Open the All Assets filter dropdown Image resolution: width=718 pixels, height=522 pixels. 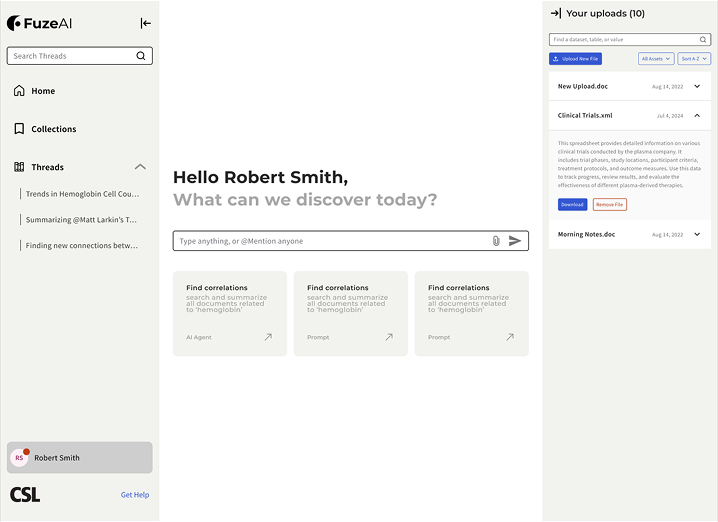(656, 59)
